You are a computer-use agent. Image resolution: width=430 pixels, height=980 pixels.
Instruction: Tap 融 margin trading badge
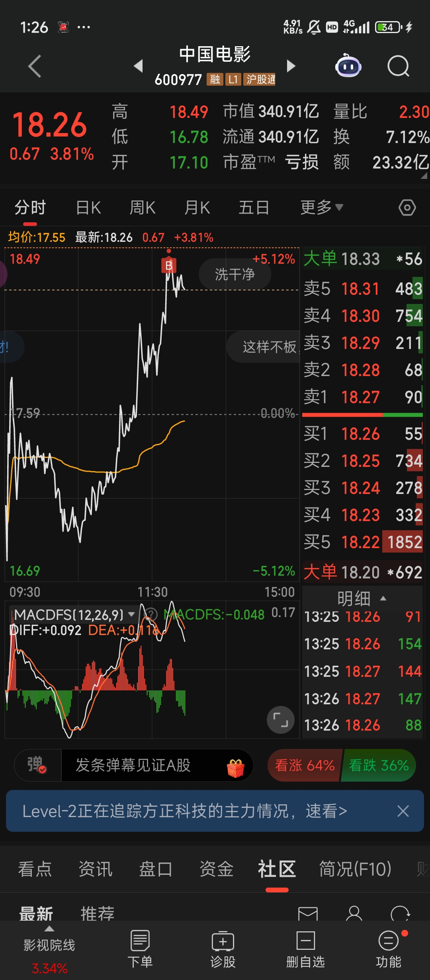coord(215,79)
